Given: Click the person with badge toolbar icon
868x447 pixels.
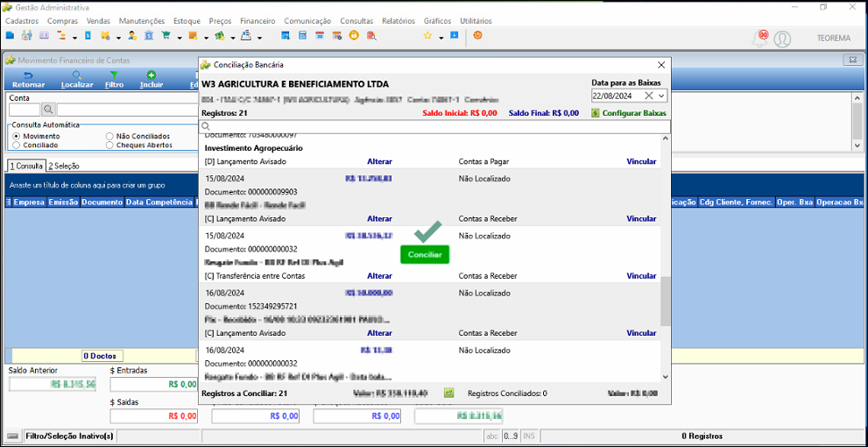Looking at the screenshot, I should pyautogui.click(x=131, y=36).
